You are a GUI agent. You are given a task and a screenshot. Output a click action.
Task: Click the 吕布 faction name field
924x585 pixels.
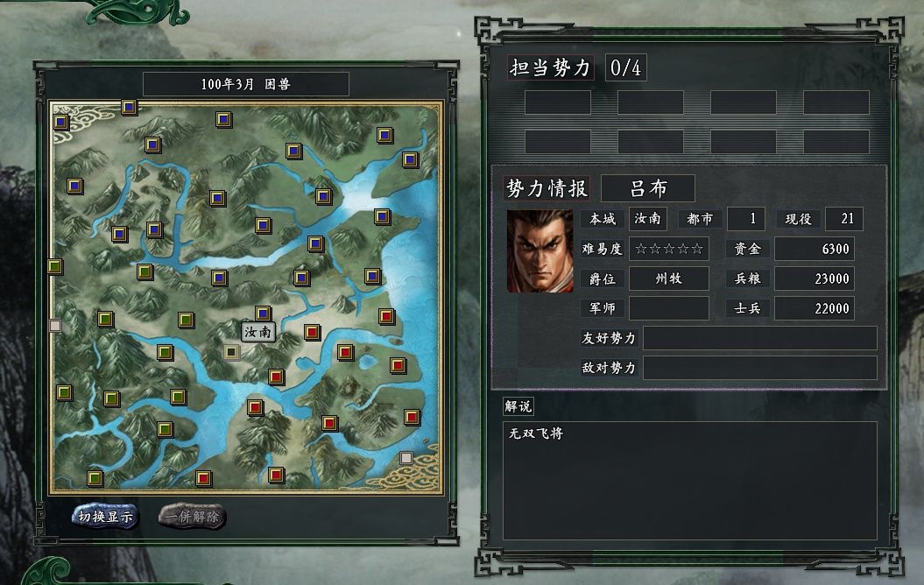(647, 188)
